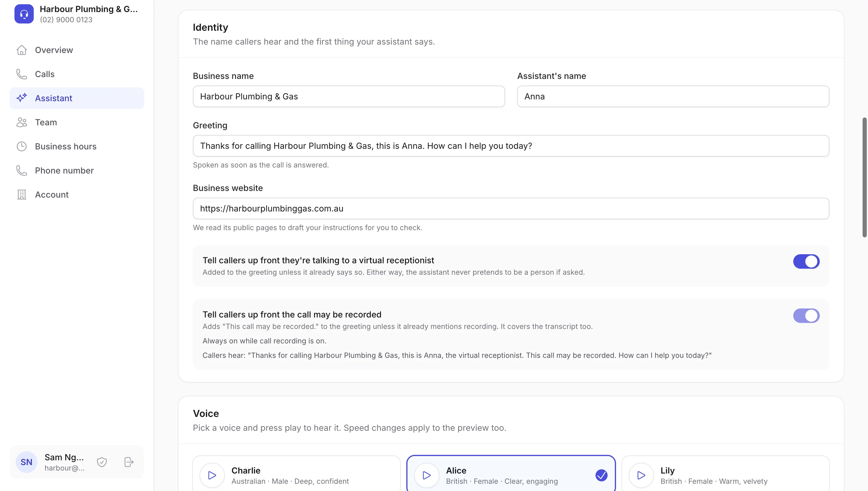Screen dimensions: 868x491
Task: Click 'We read its public pages' hint text
Action: tap(308, 228)
